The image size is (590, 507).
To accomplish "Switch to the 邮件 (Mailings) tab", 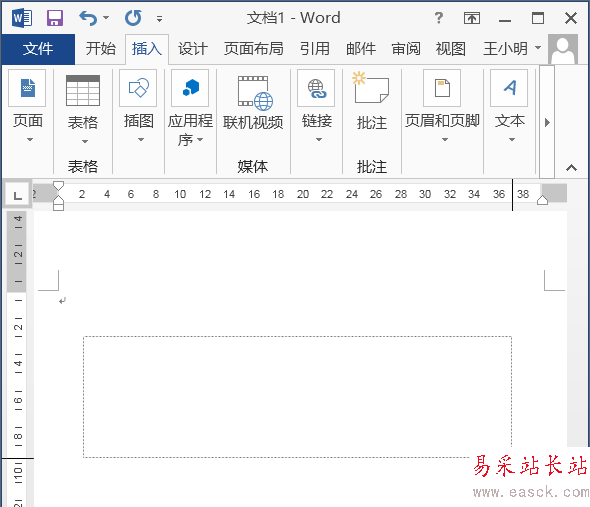I will coord(361,49).
